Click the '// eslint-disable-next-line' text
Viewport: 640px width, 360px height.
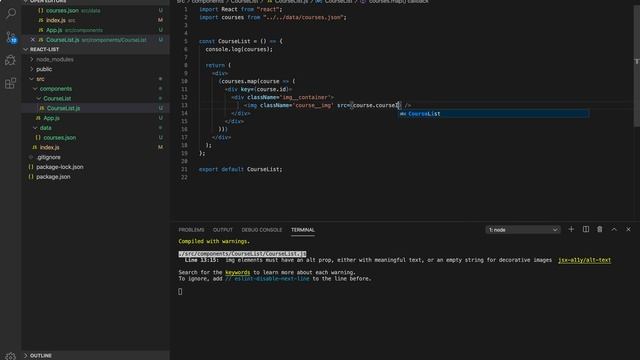pyautogui.click(x=267, y=279)
